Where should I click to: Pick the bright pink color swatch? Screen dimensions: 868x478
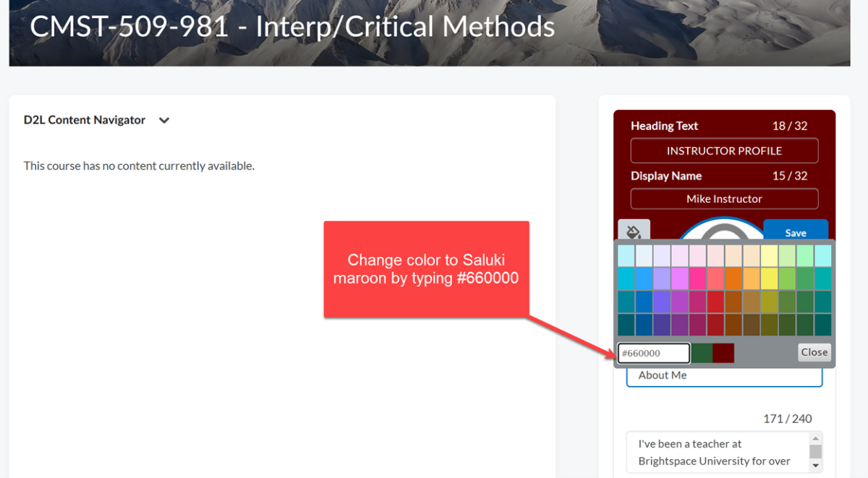click(697, 278)
